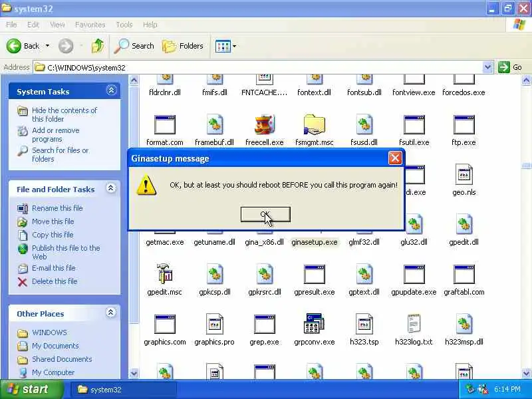This screenshot has height=399, width=532.
Task: Click Add or remove programs link
Action: point(56,135)
